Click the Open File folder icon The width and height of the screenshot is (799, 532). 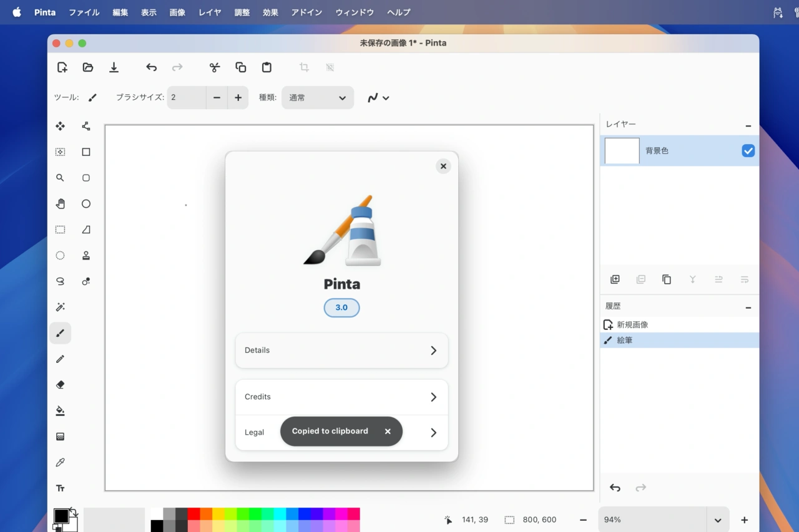tap(88, 67)
